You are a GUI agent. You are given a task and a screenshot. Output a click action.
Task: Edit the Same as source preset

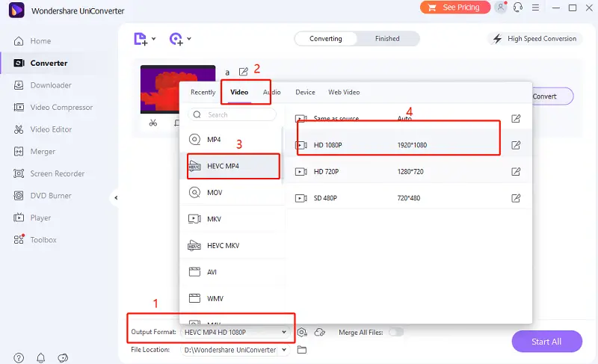coord(516,119)
